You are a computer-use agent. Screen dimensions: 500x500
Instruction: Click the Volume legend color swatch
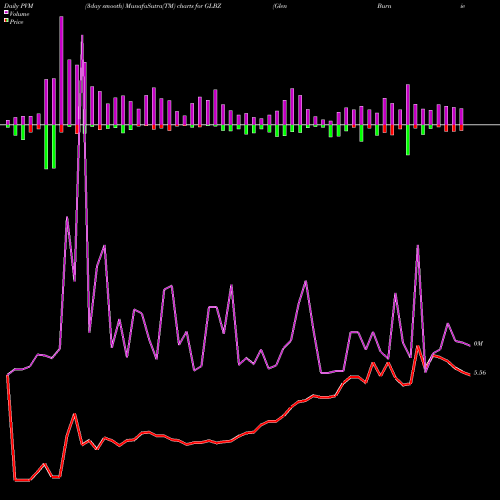point(6,12)
